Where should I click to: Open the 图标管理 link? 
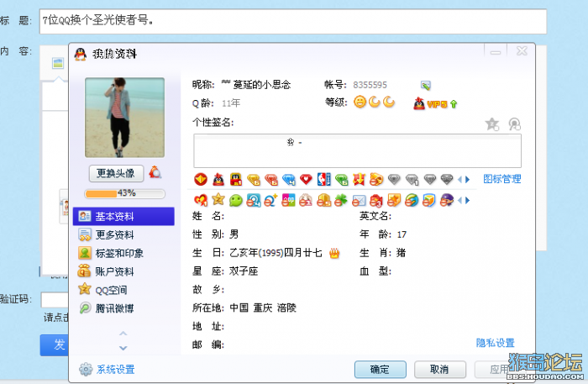pos(502,179)
